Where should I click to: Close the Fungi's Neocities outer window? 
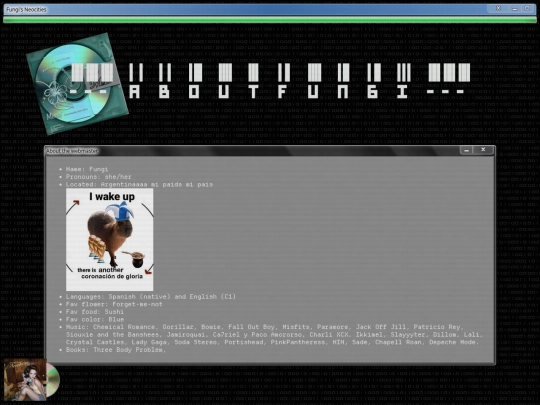click(498, 8)
